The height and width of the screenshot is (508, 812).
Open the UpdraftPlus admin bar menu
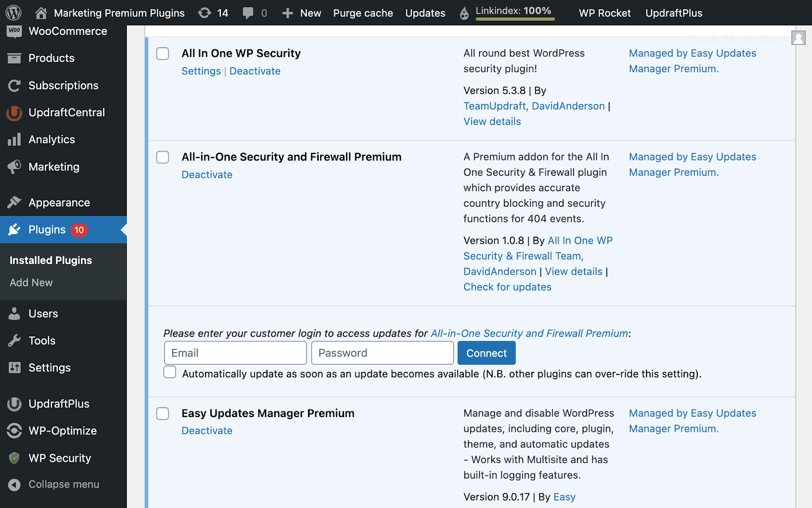[x=673, y=13]
